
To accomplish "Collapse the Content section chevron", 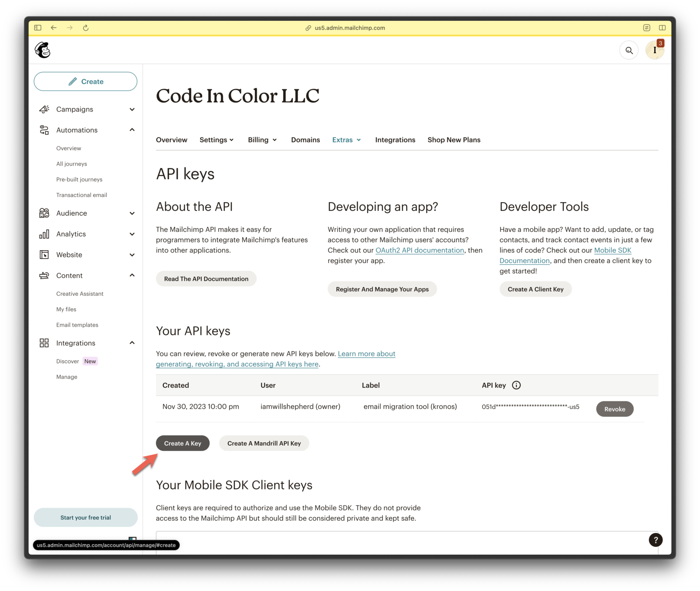I will coord(132,275).
